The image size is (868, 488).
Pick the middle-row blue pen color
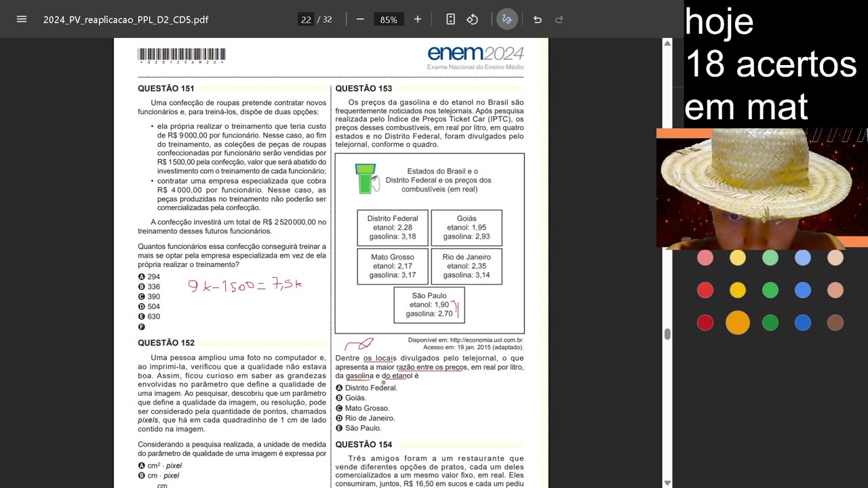pyautogui.click(x=803, y=290)
